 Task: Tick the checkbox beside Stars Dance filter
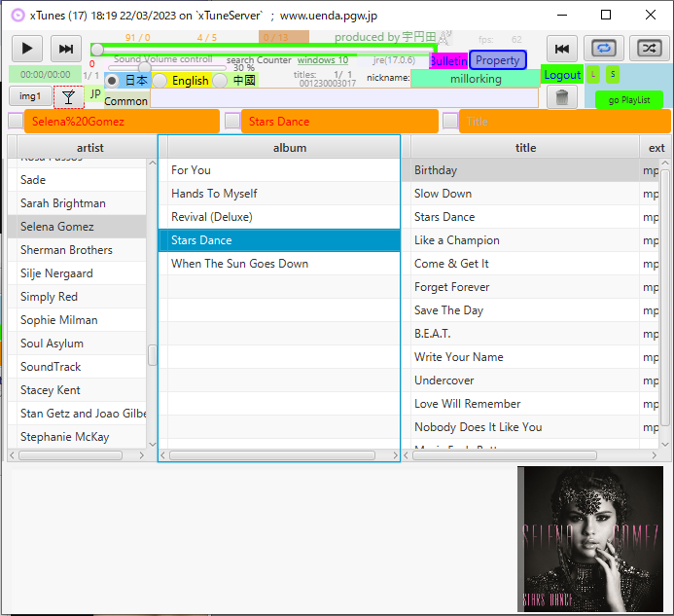(232, 121)
